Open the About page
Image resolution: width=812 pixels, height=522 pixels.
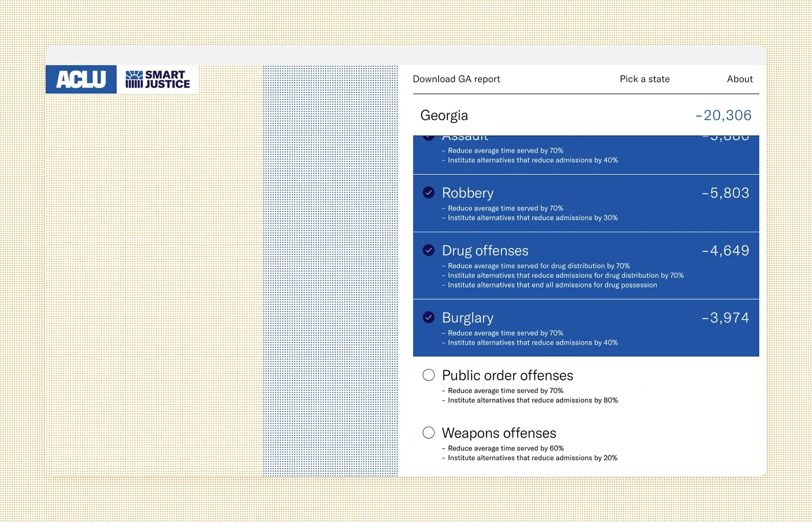click(739, 79)
